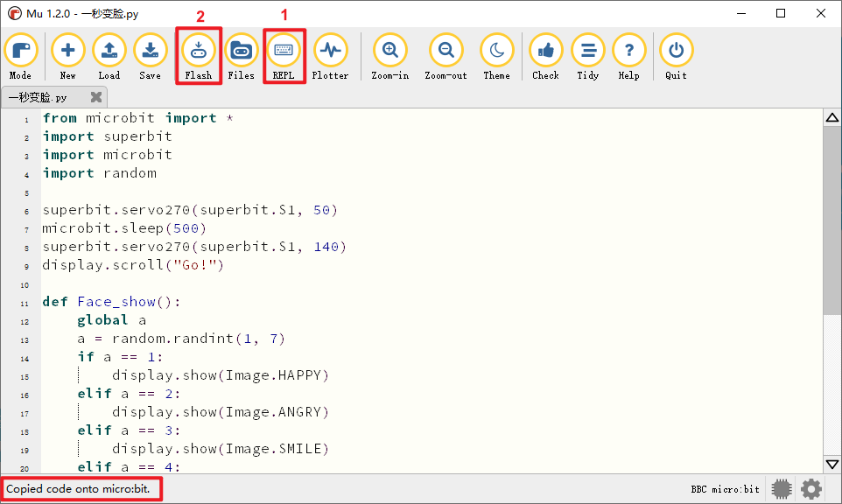Click the 'display.show(Image.SMILE)' line
The image size is (842, 504).
221,448
